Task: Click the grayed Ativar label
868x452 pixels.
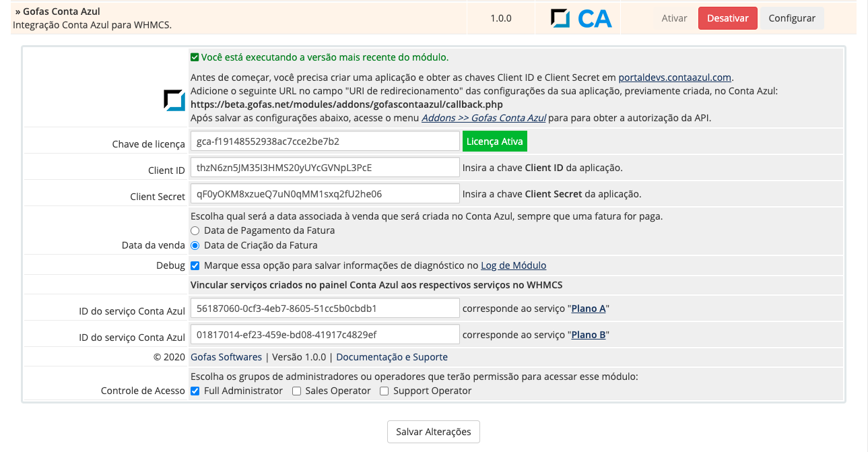Action: click(675, 18)
